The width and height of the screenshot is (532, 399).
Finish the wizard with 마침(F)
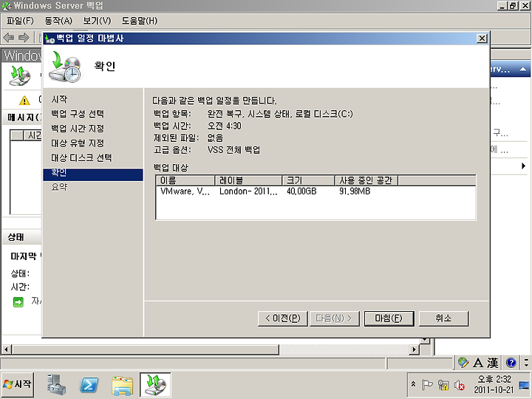coord(389,318)
